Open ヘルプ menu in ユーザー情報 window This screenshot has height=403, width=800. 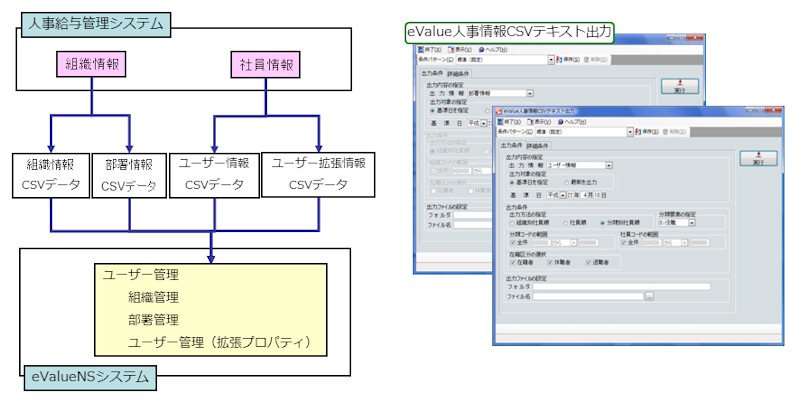pos(572,122)
